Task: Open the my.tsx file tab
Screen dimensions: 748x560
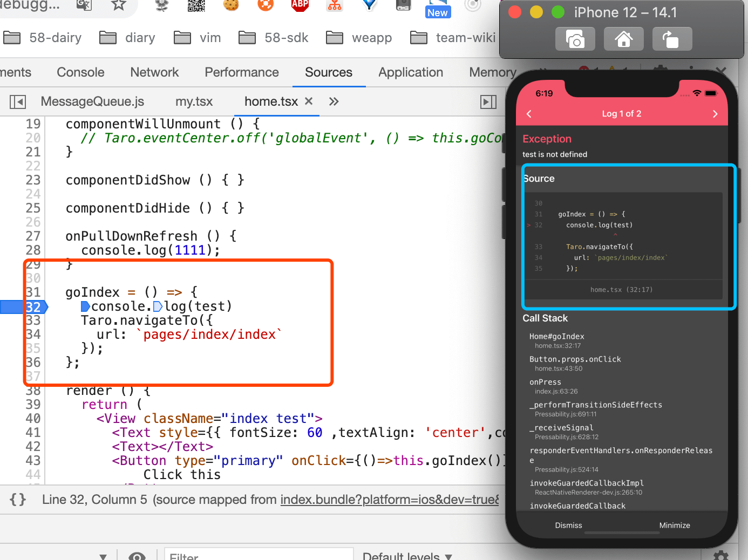Action: coord(194,101)
